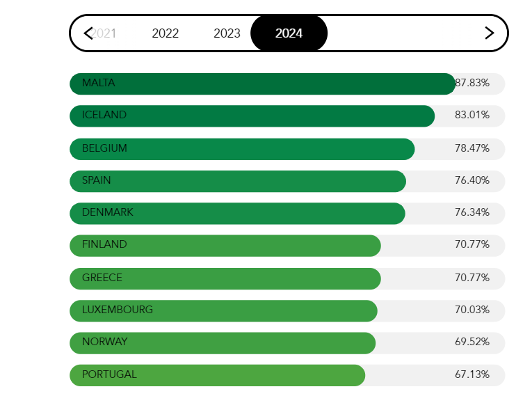Select the Belgium bar
The image size is (532, 396).
[242, 149]
